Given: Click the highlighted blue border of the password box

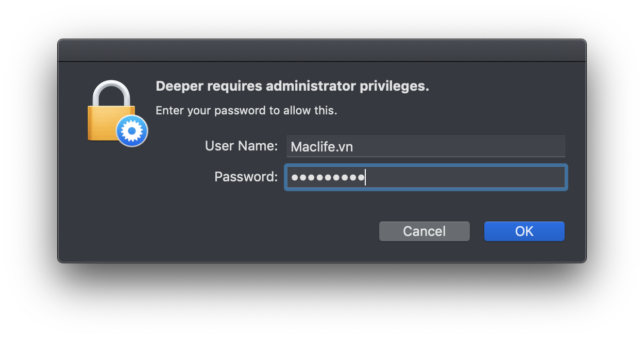Looking at the screenshot, I should pyautogui.click(x=426, y=164).
